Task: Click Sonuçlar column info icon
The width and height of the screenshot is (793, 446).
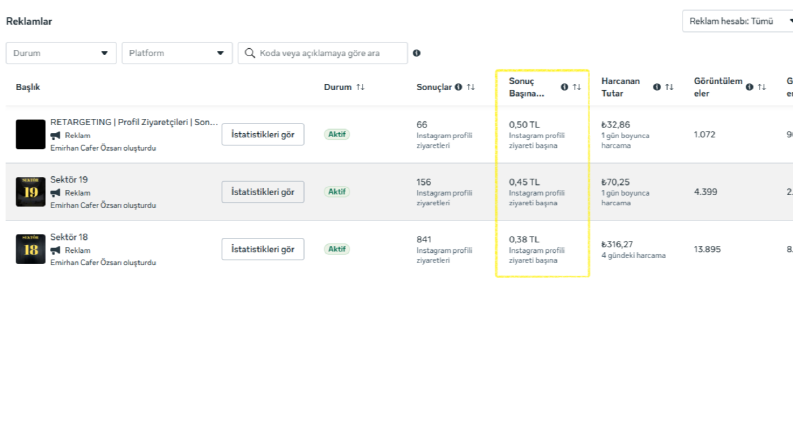Action: pyautogui.click(x=458, y=87)
